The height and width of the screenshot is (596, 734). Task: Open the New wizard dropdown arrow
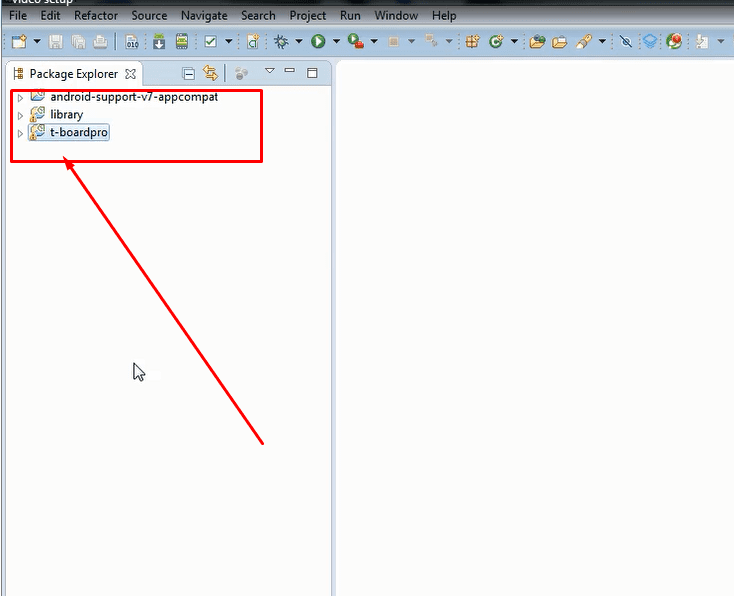(37, 42)
